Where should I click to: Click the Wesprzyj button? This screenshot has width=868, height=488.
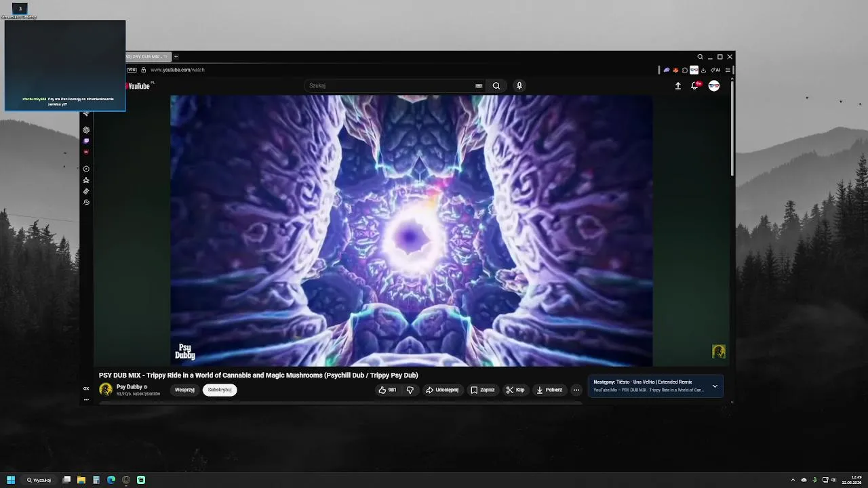pos(184,390)
